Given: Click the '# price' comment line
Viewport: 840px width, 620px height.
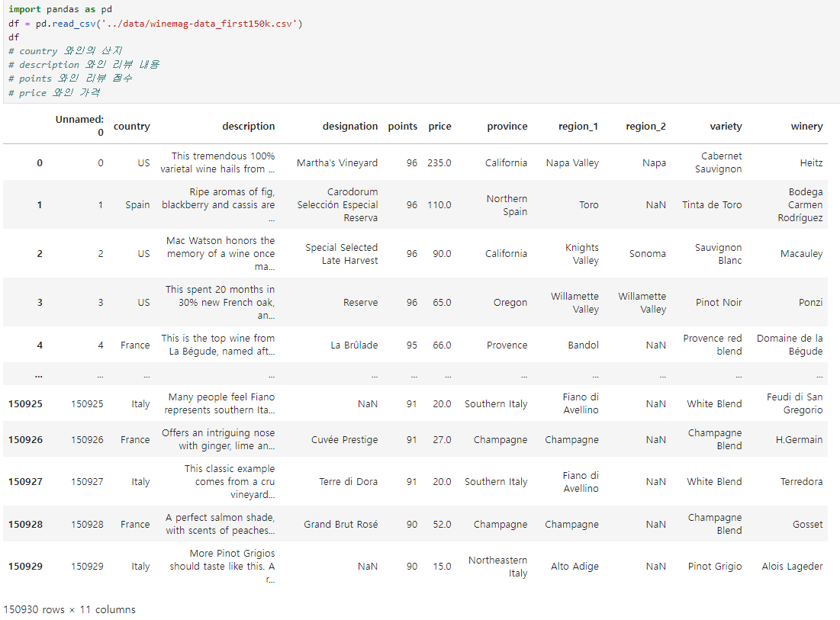Looking at the screenshot, I should coord(54,92).
